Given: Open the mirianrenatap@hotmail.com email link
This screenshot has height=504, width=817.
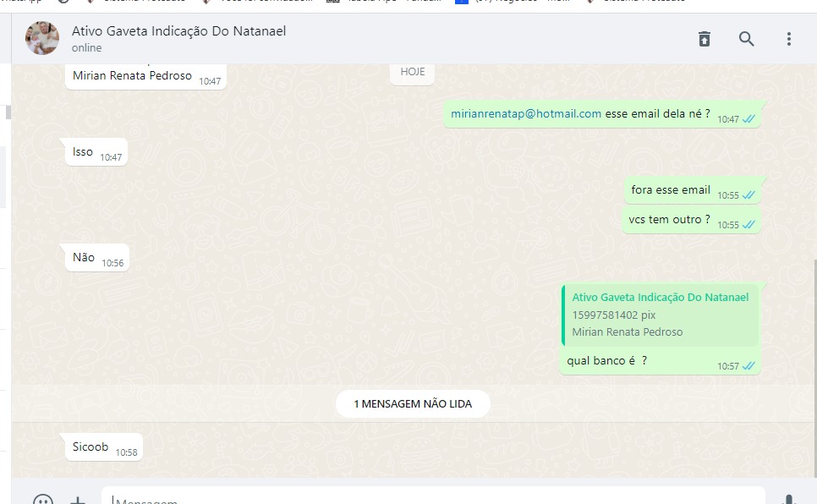Looking at the screenshot, I should point(525,113).
